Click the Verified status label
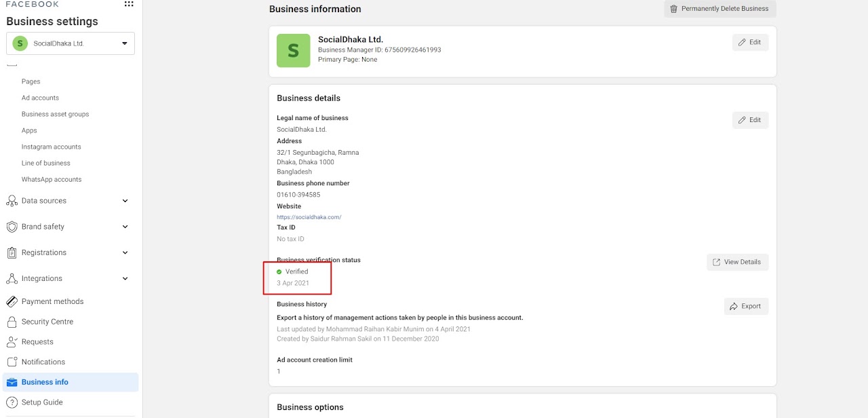This screenshot has width=868, height=418. tap(296, 271)
